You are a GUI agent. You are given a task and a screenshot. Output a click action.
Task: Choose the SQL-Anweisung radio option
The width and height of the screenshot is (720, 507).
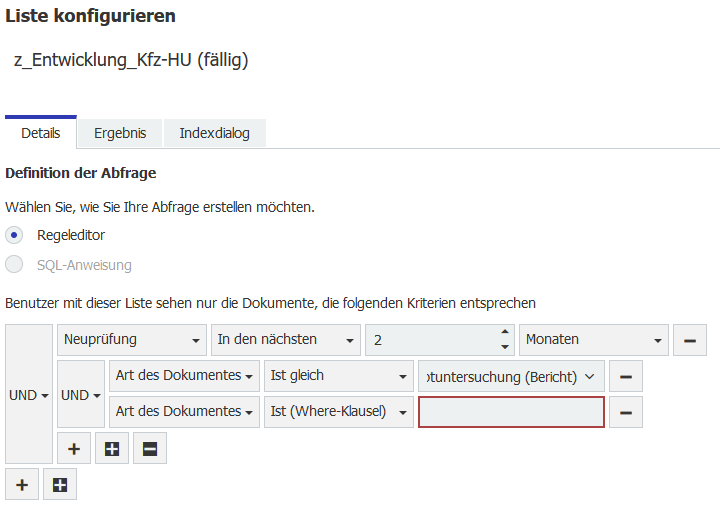(x=15, y=265)
